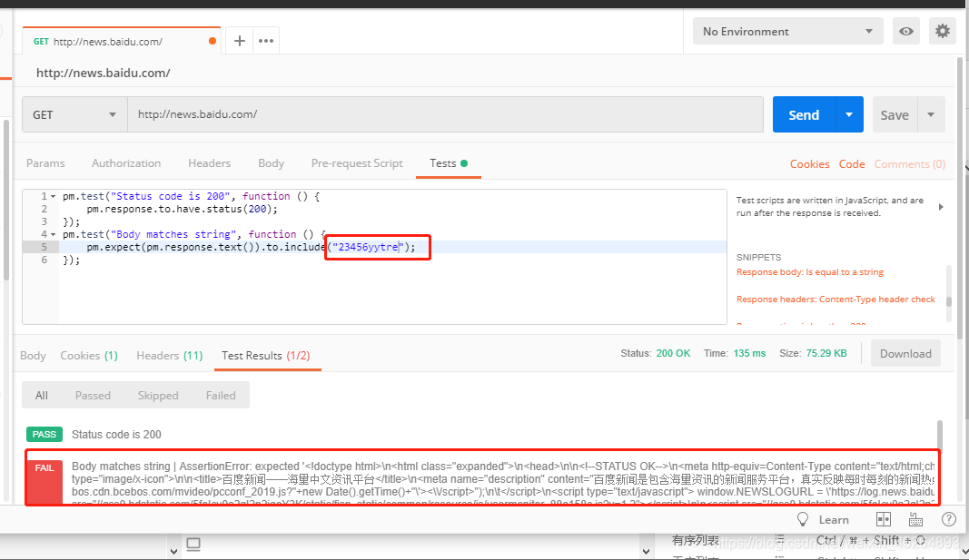The image size is (969, 560).
Task: Click the monitor icon in background window
Action: (x=193, y=544)
